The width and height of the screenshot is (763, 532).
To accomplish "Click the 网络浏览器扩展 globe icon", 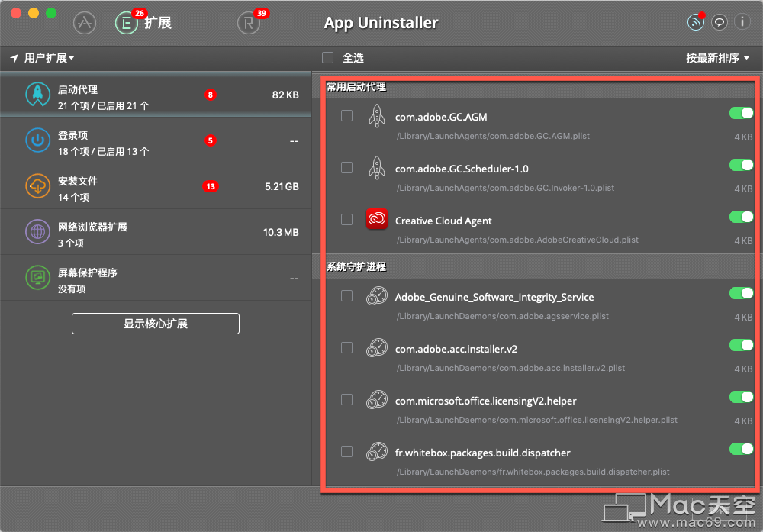I will pos(37,232).
